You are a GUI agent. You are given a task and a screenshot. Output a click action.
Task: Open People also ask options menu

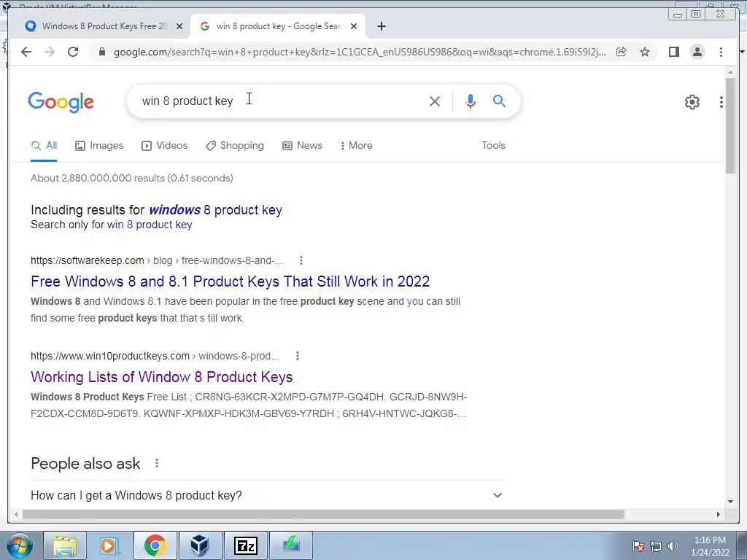point(156,463)
